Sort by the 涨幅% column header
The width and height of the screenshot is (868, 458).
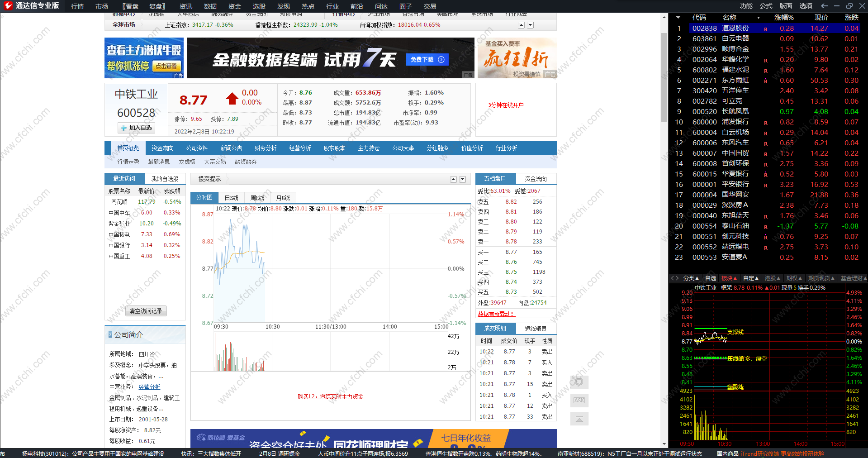[784, 18]
